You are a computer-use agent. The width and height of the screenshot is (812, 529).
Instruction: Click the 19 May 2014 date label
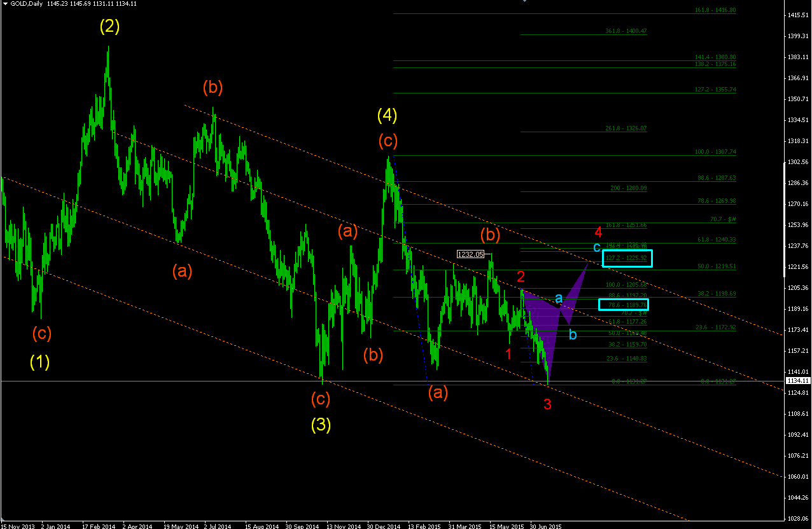[x=181, y=526]
